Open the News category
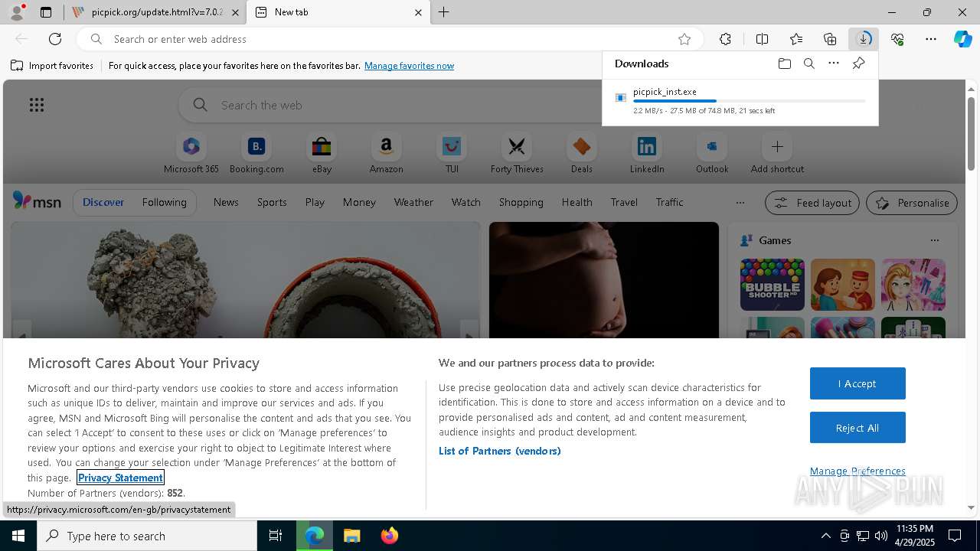 (x=226, y=202)
